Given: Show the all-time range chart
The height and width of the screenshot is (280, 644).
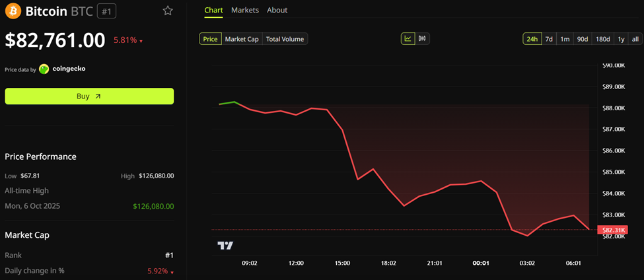Looking at the screenshot, I should coord(635,39).
